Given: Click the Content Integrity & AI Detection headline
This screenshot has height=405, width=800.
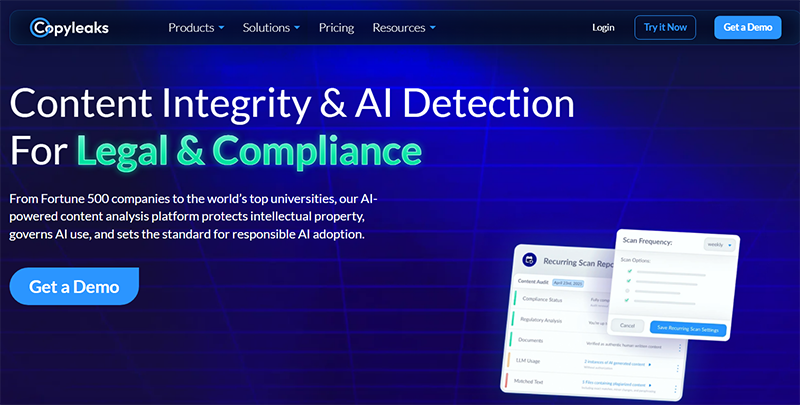Looking at the screenshot, I should (x=292, y=104).
